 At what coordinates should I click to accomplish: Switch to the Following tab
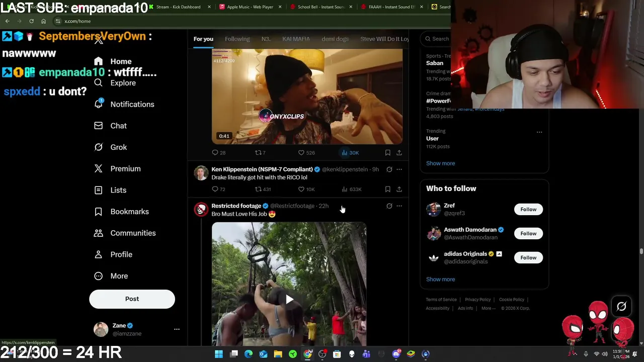(x=237, y=39)
